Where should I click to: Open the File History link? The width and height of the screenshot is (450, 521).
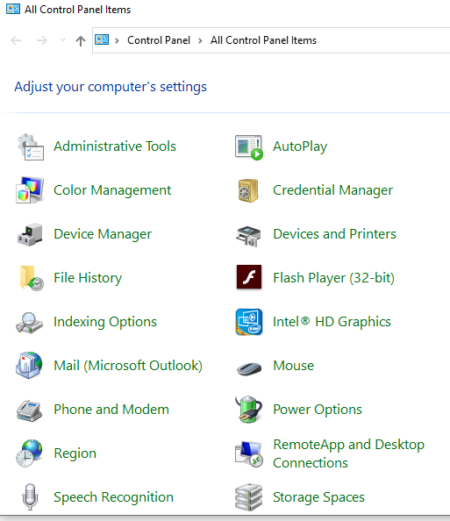[x=88, y=278]
